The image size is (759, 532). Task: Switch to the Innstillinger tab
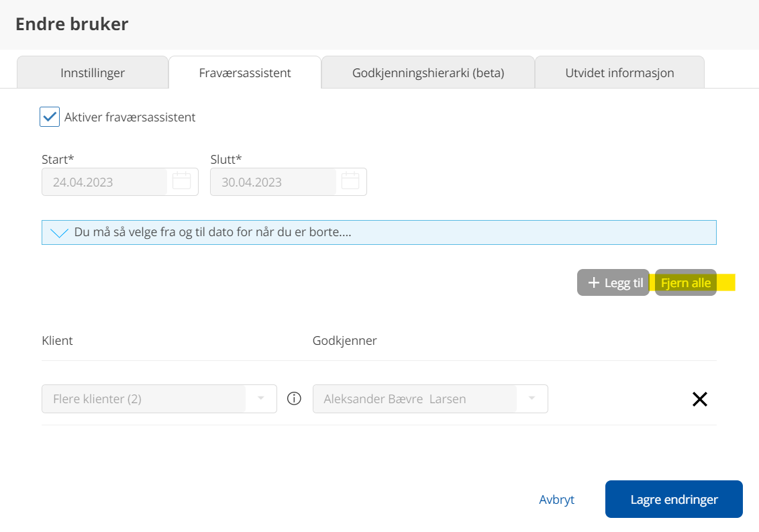[93, 73]
